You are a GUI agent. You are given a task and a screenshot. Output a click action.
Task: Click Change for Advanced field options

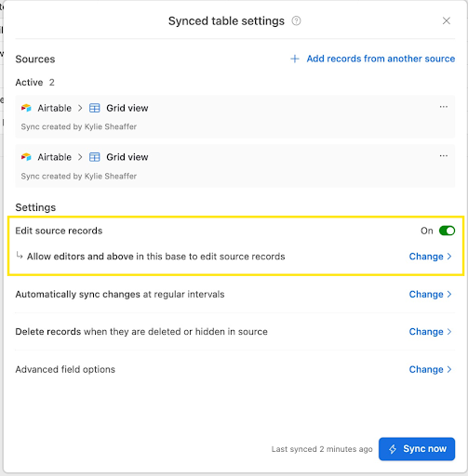tap(430, 369)
